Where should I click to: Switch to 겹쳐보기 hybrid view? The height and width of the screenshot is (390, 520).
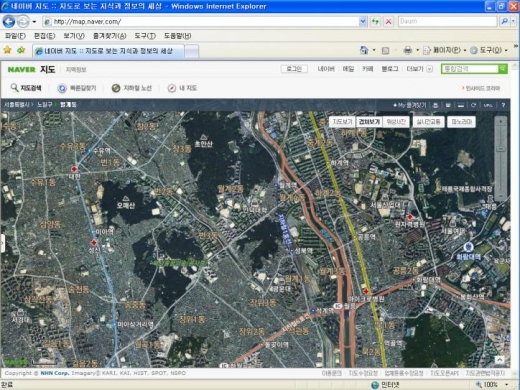click(369, 122)
